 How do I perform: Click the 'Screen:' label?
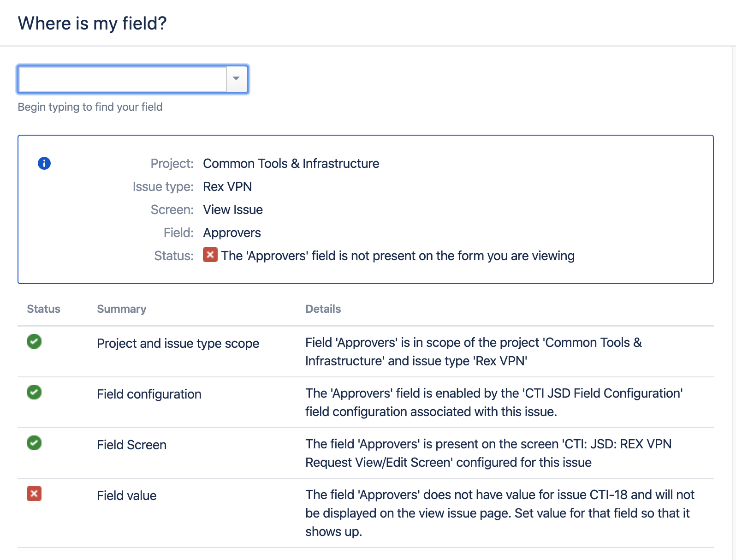(x=172, y=210)
